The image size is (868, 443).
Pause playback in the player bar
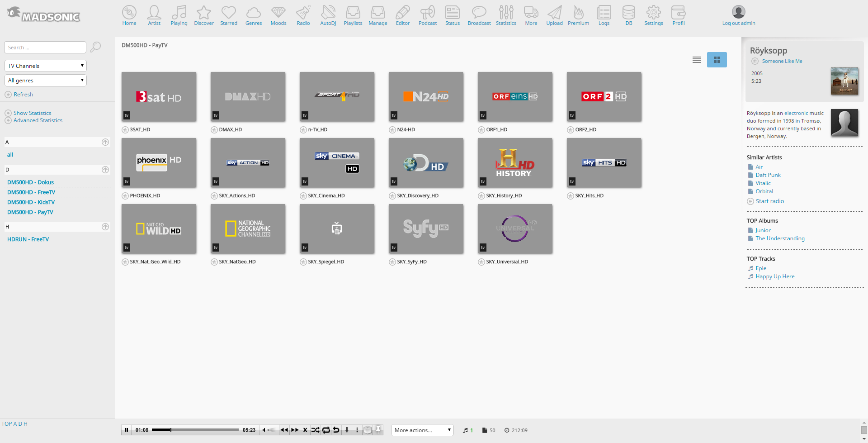(127, 430)
